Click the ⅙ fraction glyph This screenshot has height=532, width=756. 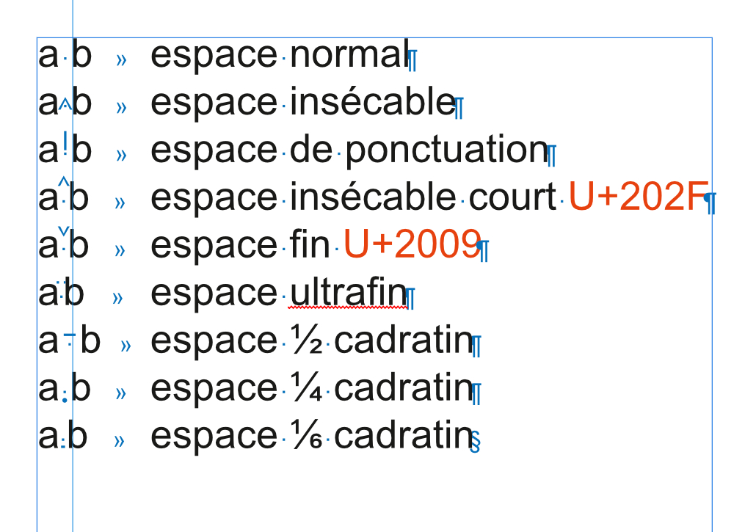307,435
